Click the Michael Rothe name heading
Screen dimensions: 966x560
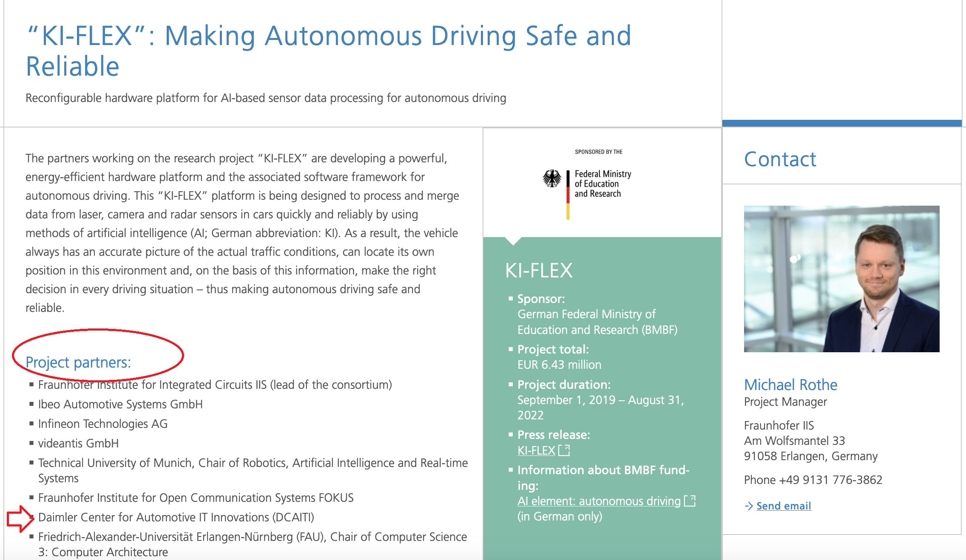[x=790, y=385]
